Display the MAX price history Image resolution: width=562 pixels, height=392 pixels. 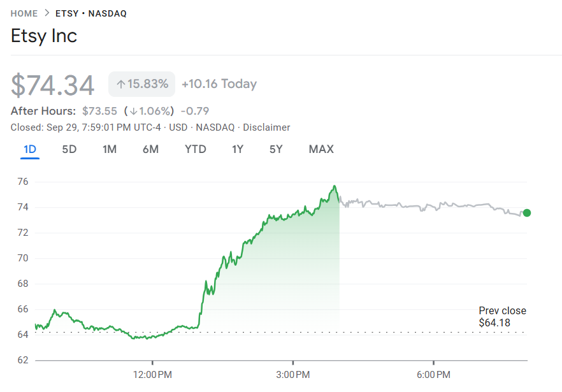click(321, 150)
